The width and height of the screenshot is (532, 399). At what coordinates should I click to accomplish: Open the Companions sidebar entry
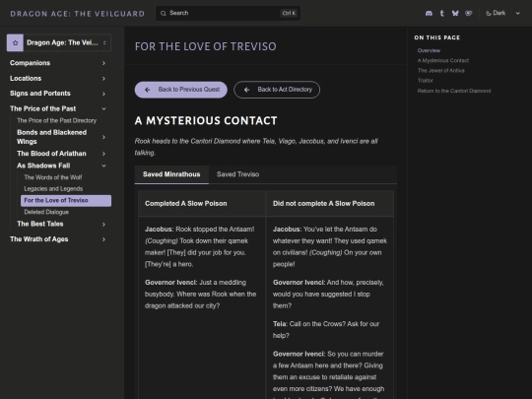[30, 63]
